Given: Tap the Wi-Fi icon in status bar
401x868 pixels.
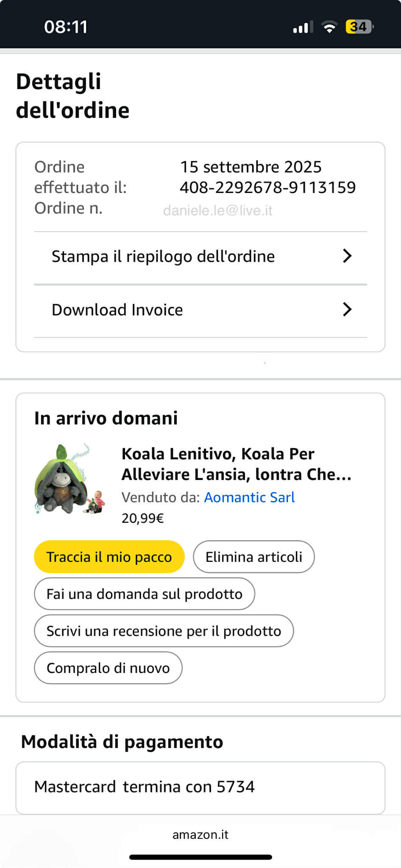Looking at the screenshot, I should click(329, 27).
